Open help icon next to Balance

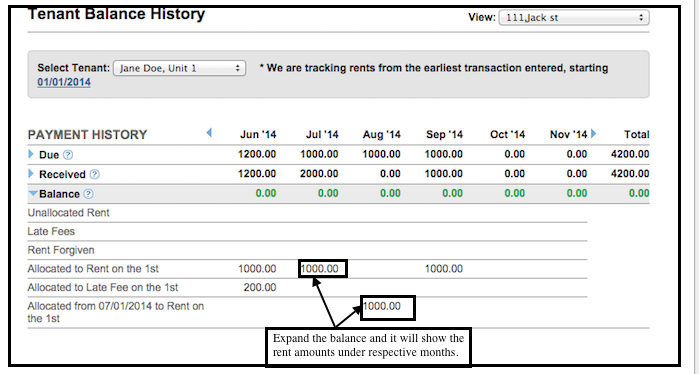[88, 194]
